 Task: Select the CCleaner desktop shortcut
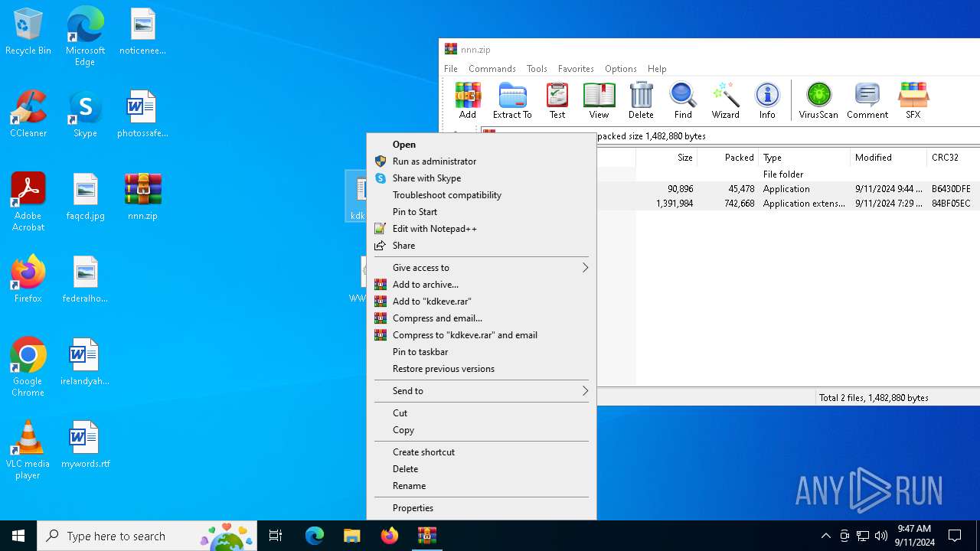tap(28, 114)
